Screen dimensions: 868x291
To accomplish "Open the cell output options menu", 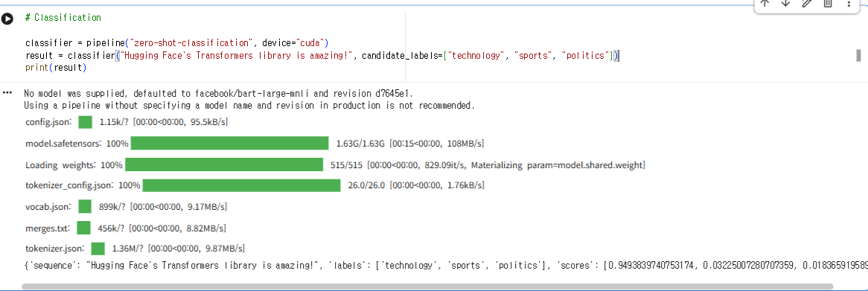I will pos(7,92).
